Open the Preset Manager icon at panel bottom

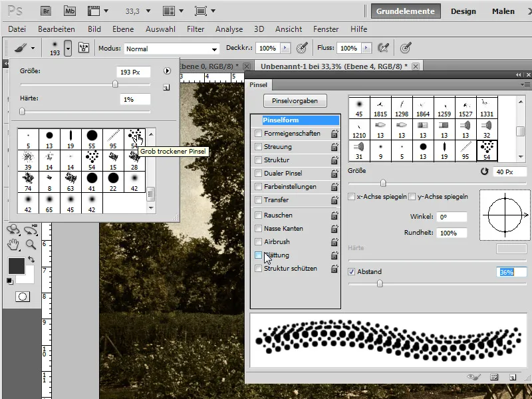[x=494, y=377]
